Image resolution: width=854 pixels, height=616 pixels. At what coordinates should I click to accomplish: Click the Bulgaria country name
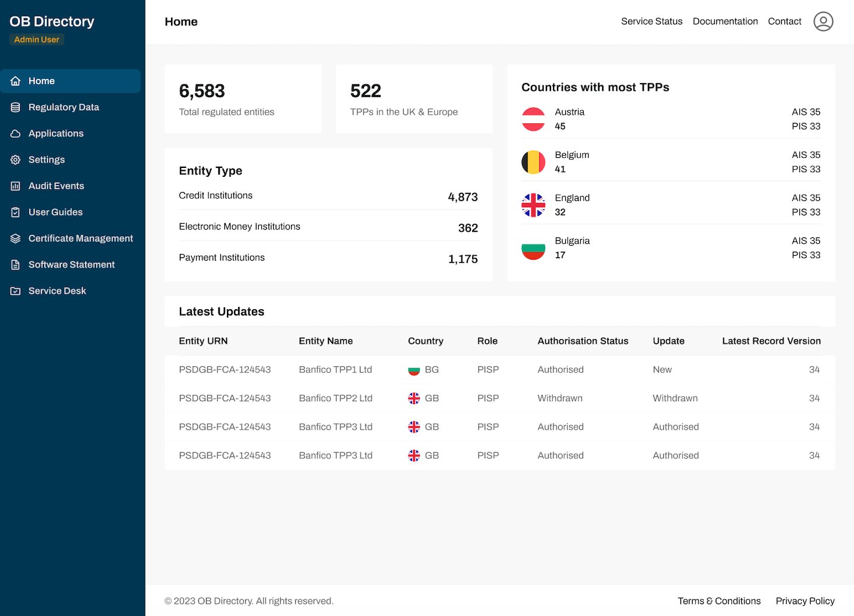[572, 240]
